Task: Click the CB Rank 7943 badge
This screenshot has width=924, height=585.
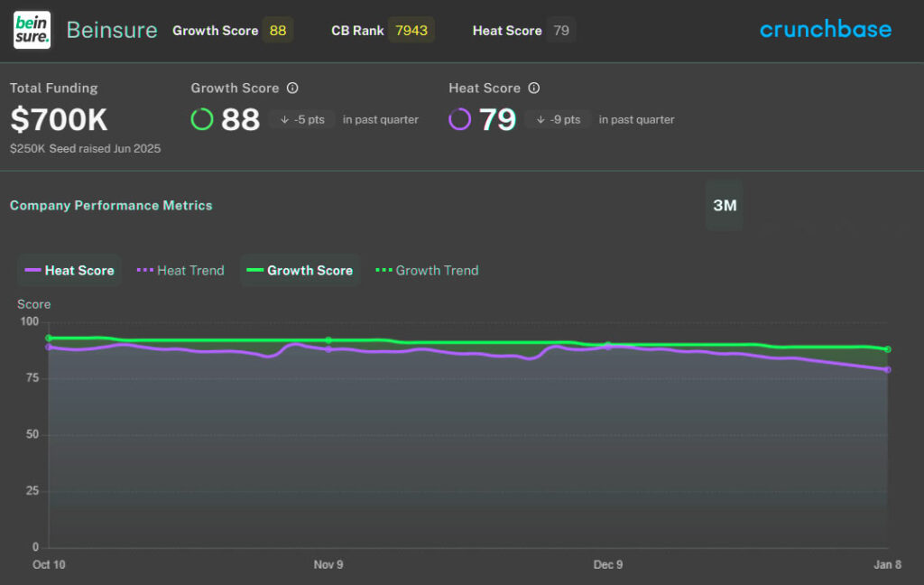Action: tap(411, 30)
